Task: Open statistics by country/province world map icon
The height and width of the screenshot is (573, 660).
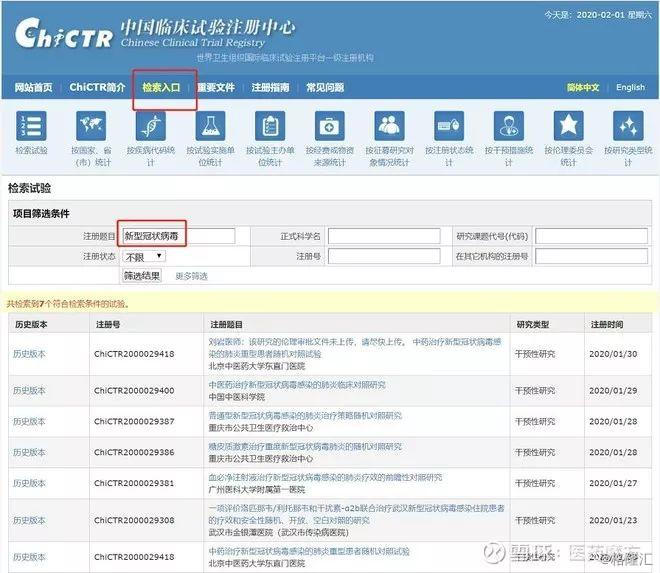Action: click(x=90, y=126)
